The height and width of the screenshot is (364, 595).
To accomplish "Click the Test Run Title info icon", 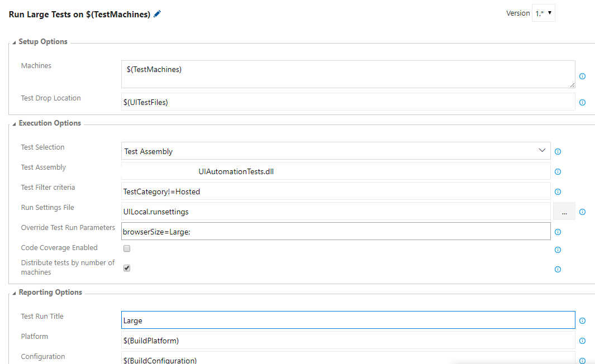I will click(x=582, y=320).
